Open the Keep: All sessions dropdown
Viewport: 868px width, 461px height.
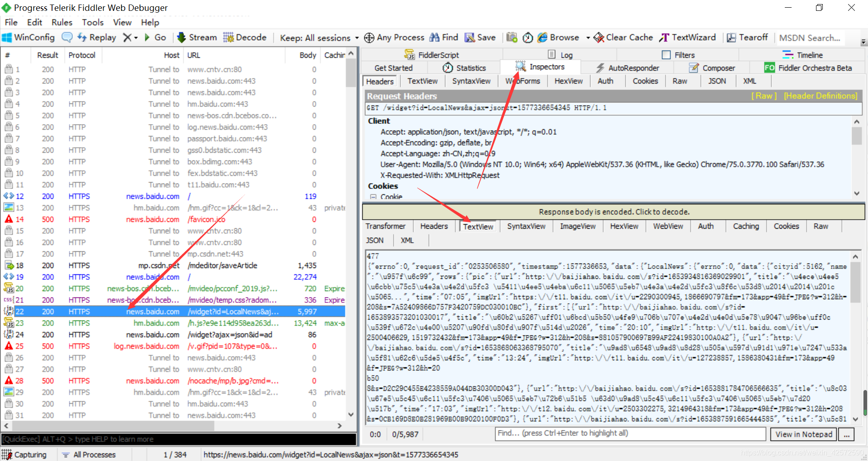tap(319, 38)
